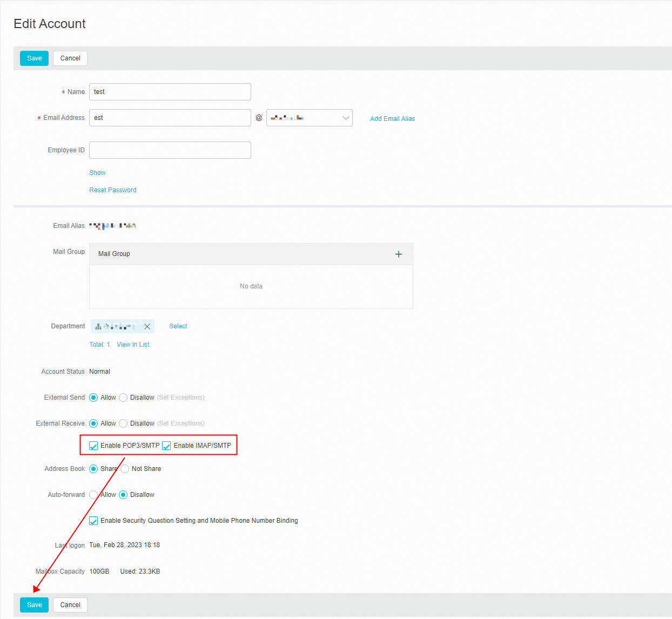Viewport: 672px width, 619px height.
Task: Click the Normal account status value
Action: click(x=99, y=372)
